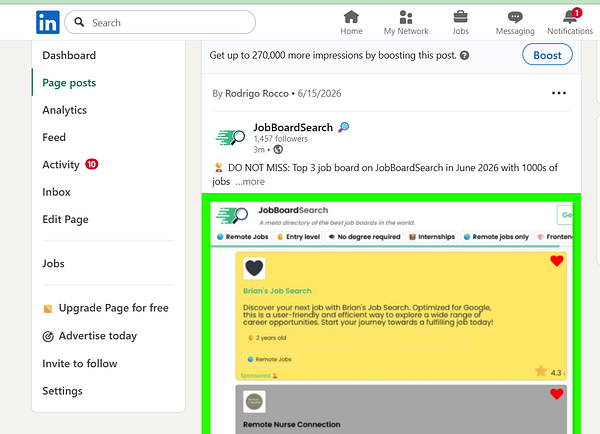Click the red heart on Remote Nurse Connection card
Screen dimensions: 600x434
point(557,393)
